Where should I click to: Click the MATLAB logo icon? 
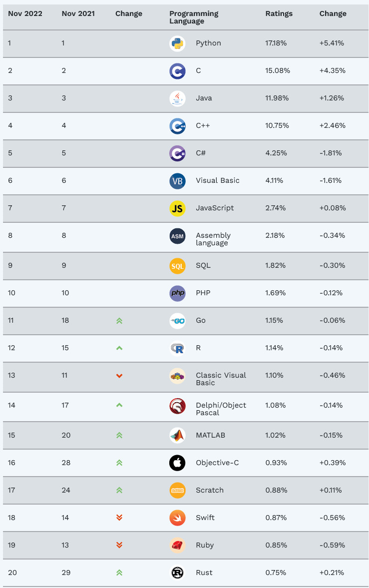[177, 436]
